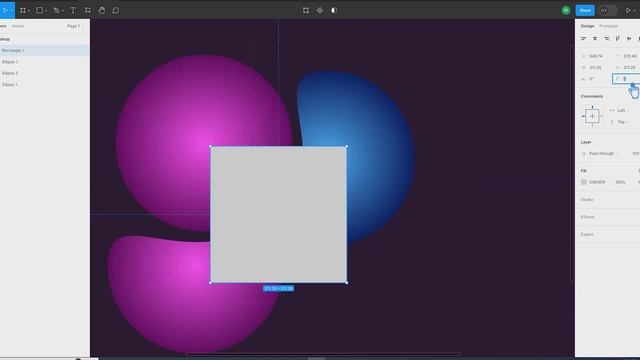Switch to the Prototype tab
The height and width of the screenshot is (360, 640).
(x=609, y=26)
